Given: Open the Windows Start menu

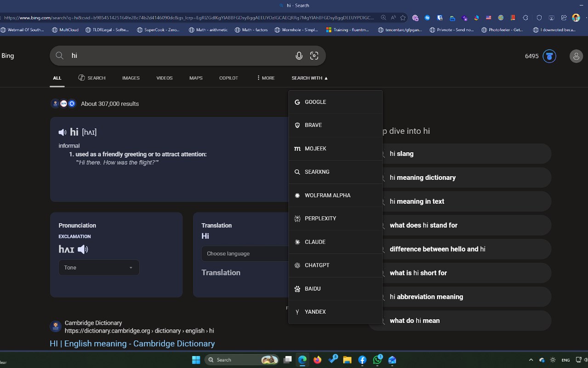Looking at the screenshot, I should tap(196, 360).
